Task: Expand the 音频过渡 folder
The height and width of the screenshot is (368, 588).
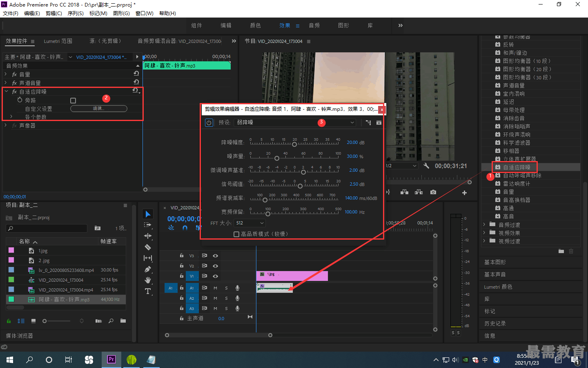Action: click(484, 224)
